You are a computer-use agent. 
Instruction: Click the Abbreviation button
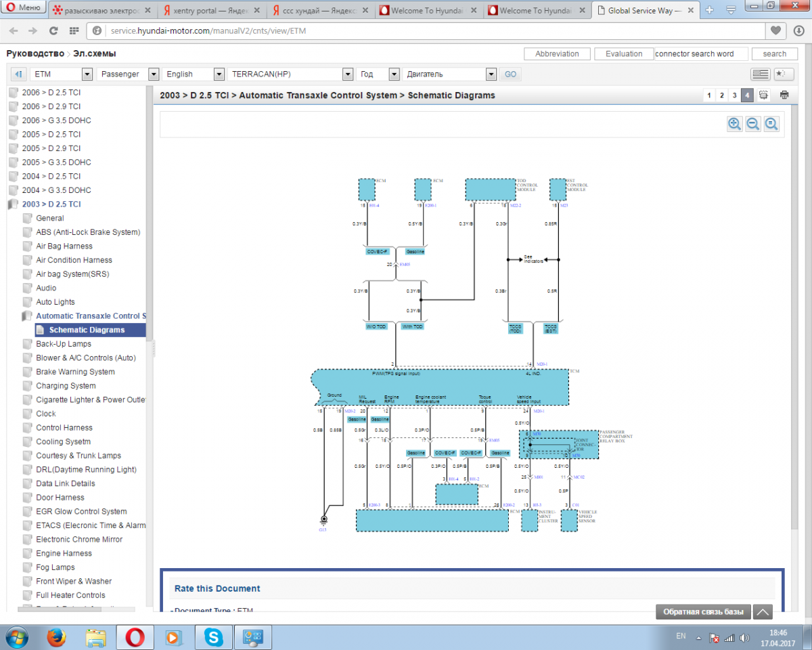click(557, 54)
